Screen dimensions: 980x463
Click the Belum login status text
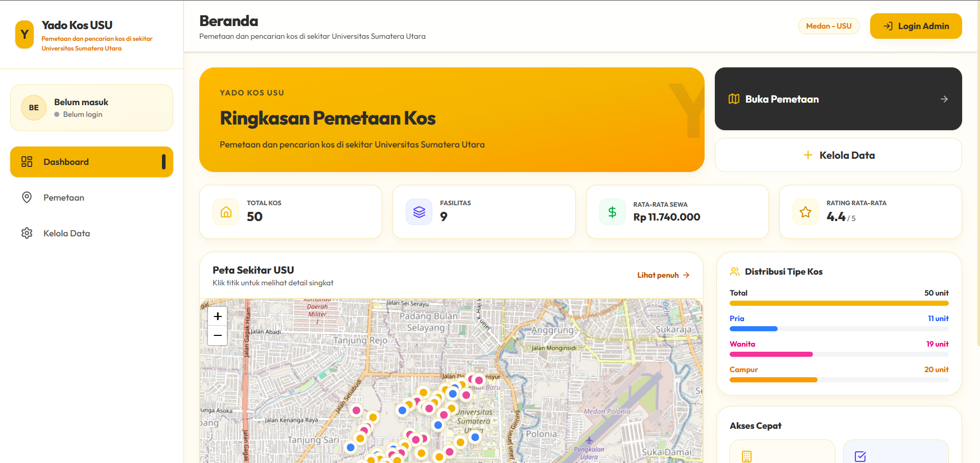pyautogui.click(x=83, y=114)
